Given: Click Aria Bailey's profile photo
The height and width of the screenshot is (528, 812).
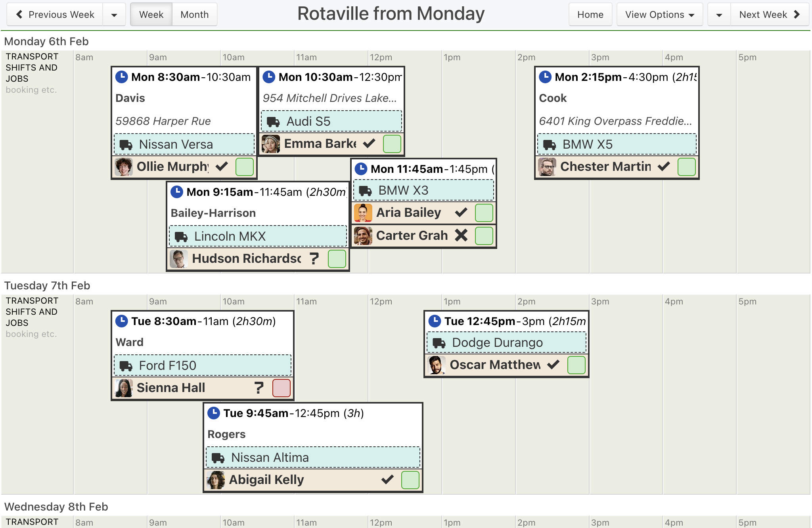Looking at the screenshot, I should click(x=363, y=213).
